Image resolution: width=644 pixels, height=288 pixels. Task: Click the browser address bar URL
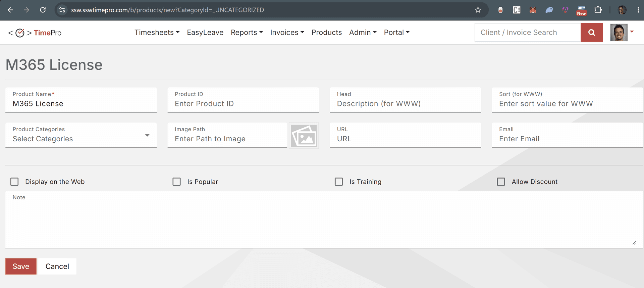(168, 10)
